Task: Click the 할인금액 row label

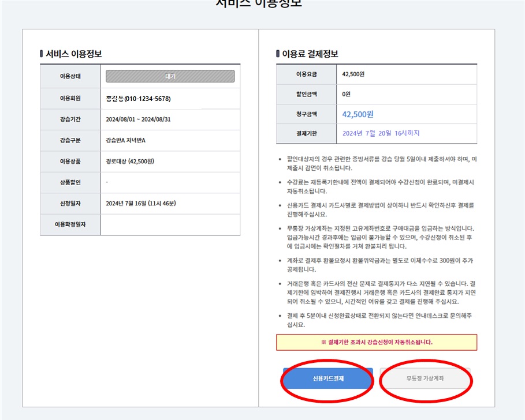Action: pos(306,94)
